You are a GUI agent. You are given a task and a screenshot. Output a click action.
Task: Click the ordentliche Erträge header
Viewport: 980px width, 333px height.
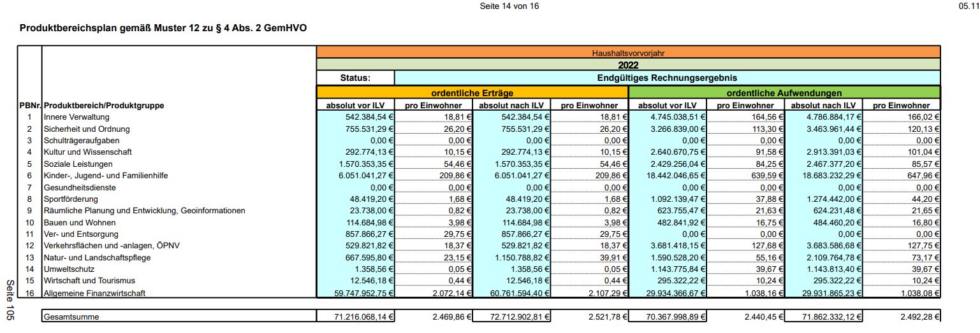472,93
